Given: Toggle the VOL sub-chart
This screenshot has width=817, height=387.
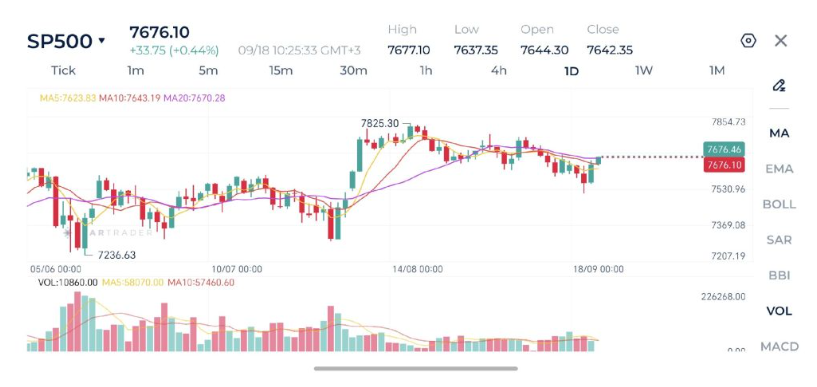Looking at the screenshot, I should coord(779,311).
